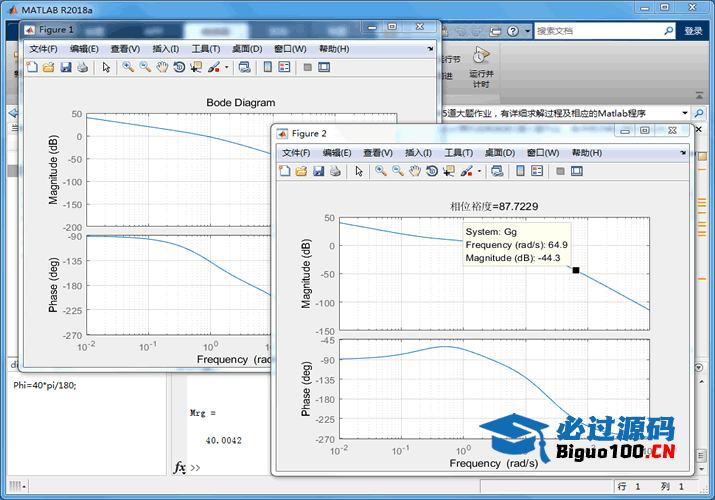
Task: Open 插入(I) menu in Figure 2
Action: coord(418,153)
